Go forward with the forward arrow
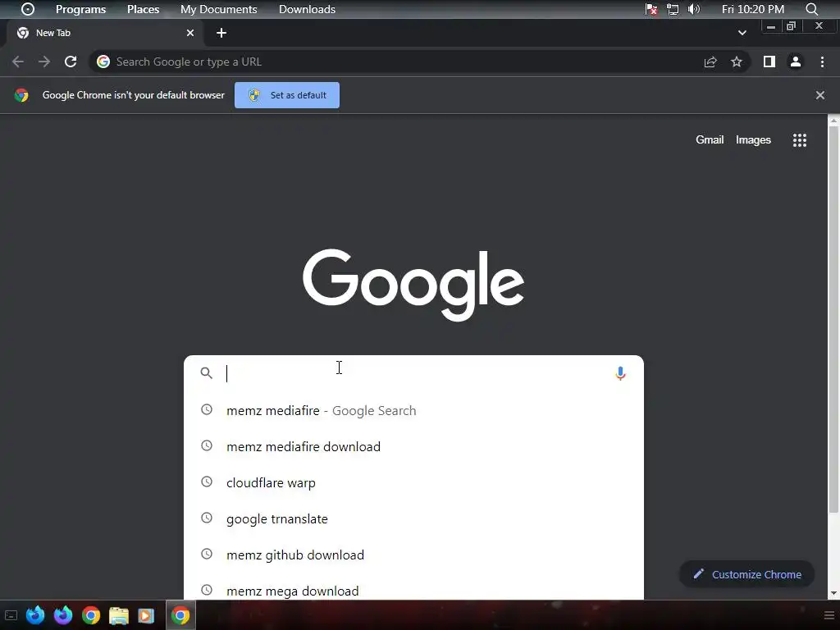840x630 pixels. [x=44, y=62]
